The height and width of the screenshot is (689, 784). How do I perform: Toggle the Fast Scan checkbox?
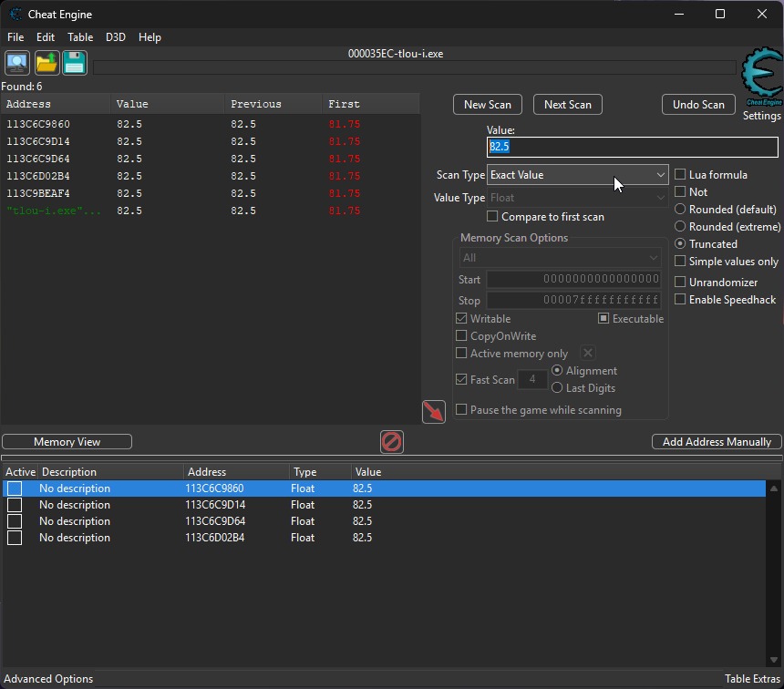click(x=461, y=379)
